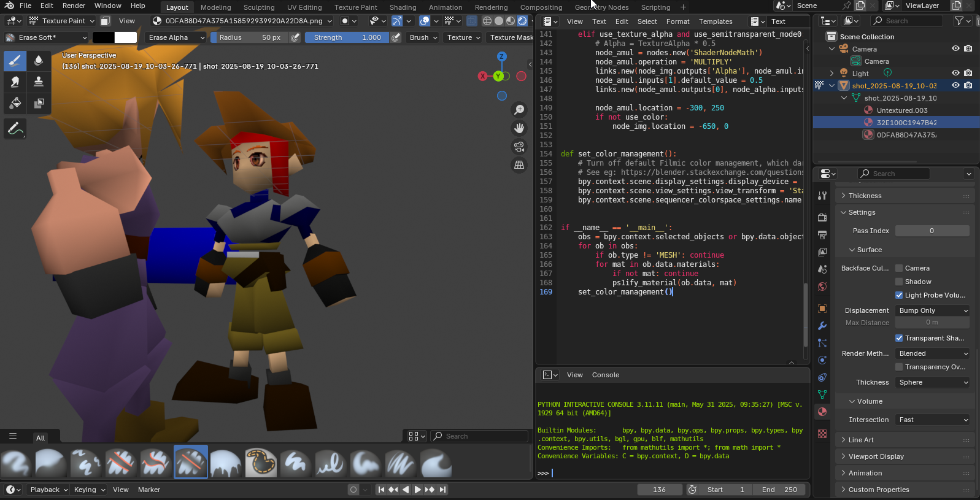Open the Physics properties tab
This screenshot has width=980, height=500.
point(822,360)
